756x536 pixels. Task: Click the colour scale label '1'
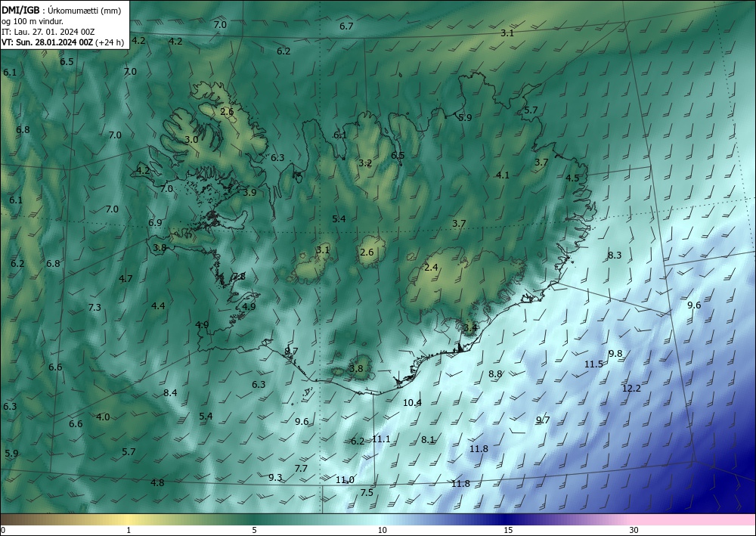(129, 531)
